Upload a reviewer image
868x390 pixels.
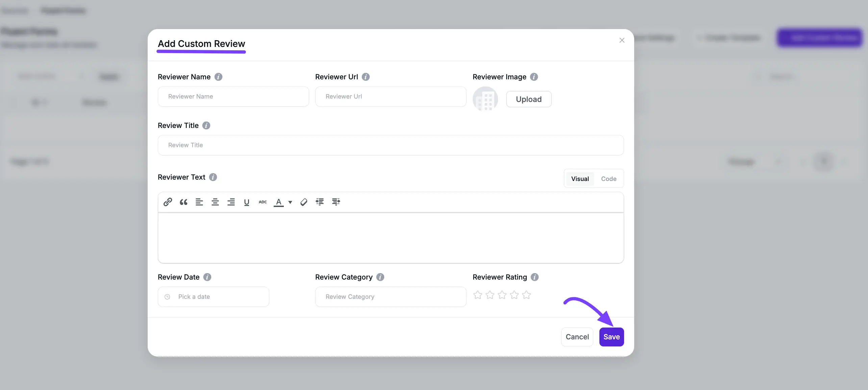[x=528, y=99]
